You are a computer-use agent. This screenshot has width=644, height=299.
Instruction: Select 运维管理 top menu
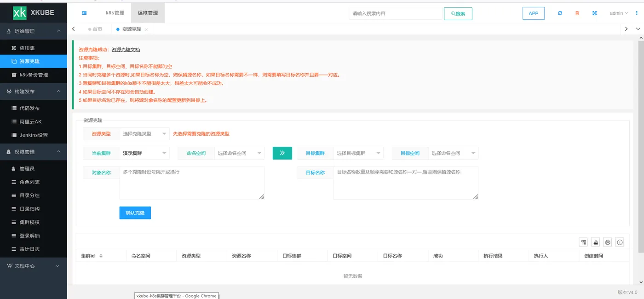pos(148,13)
